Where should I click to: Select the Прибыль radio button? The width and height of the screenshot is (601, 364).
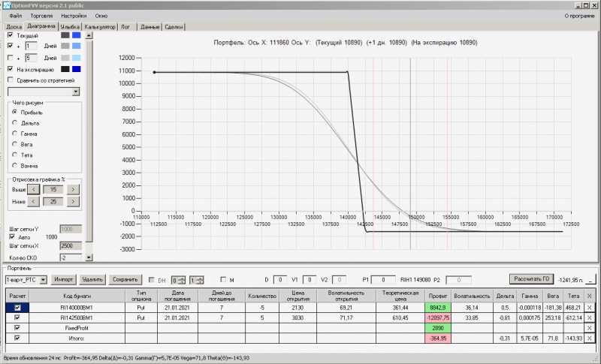[14, 112]
